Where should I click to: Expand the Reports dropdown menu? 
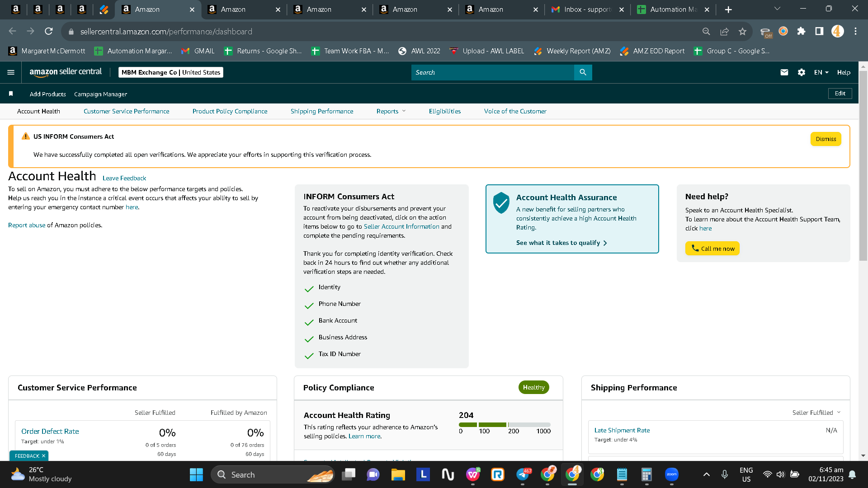coord(391,111)
